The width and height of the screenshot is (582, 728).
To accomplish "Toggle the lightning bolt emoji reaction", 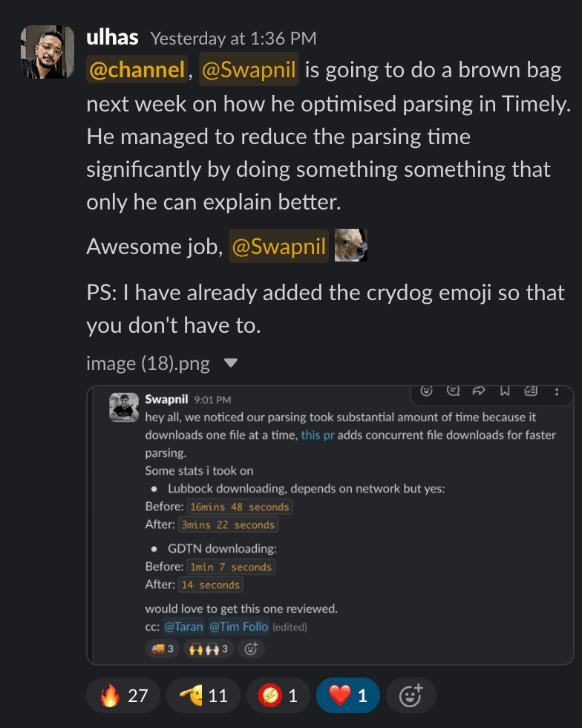I will pyautogui.click(x=278, y=696).
